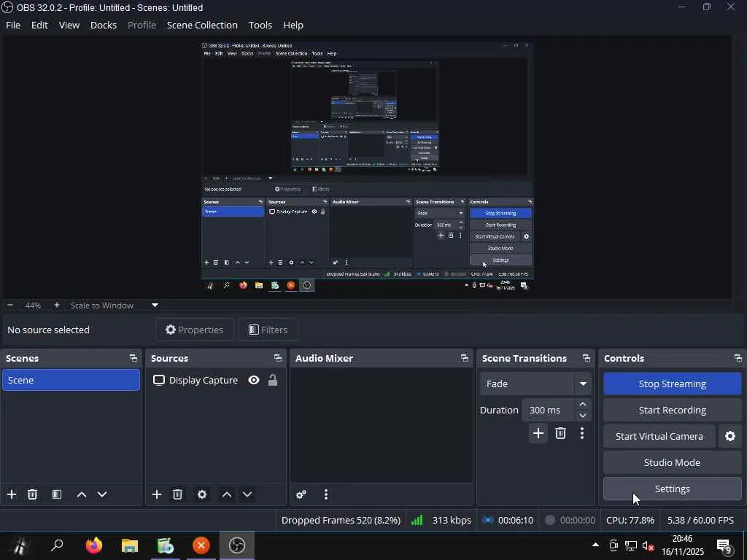Viewport: 747px width, 560px height.
Task: Zoom in preview with plus icon
Action: pyautogui.click(x=57, y=306)
